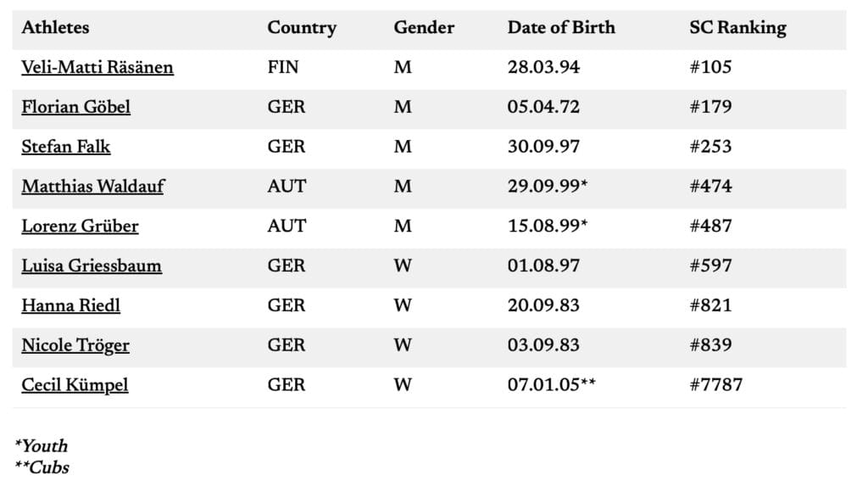Click the Athletes column header
This screenshot has width=868, height=498.
pos(55,28)
